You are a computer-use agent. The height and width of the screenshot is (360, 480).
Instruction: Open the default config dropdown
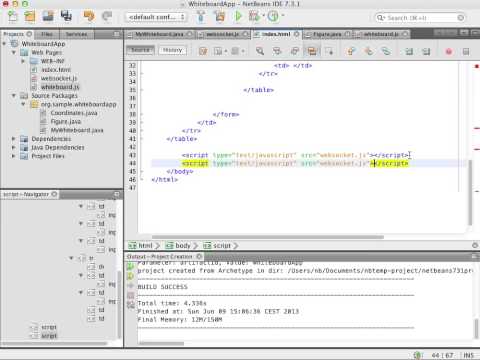[x=156, y=17]
